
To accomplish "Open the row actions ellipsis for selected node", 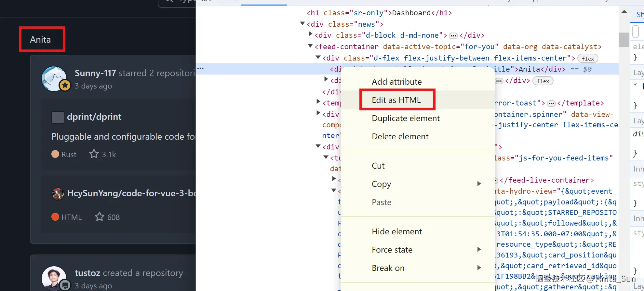I will coord(200,68).
